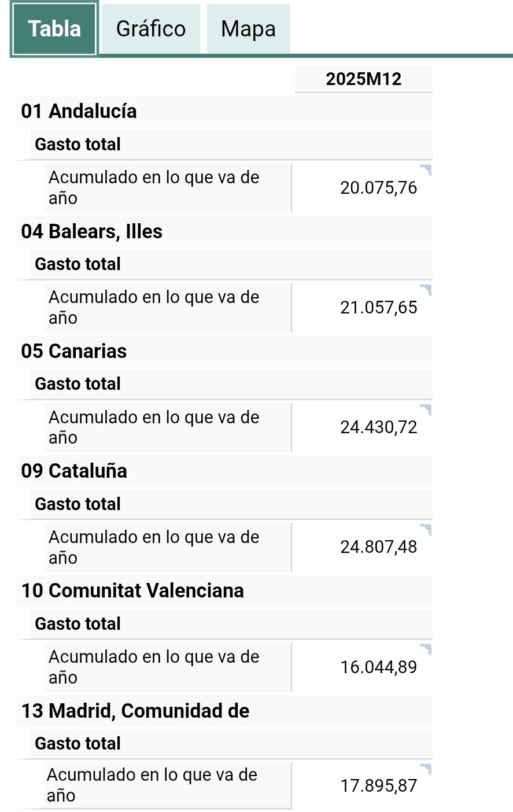513x812 pixels.
Task: Click the value 24.807,48
Action: tap(378, 547)
